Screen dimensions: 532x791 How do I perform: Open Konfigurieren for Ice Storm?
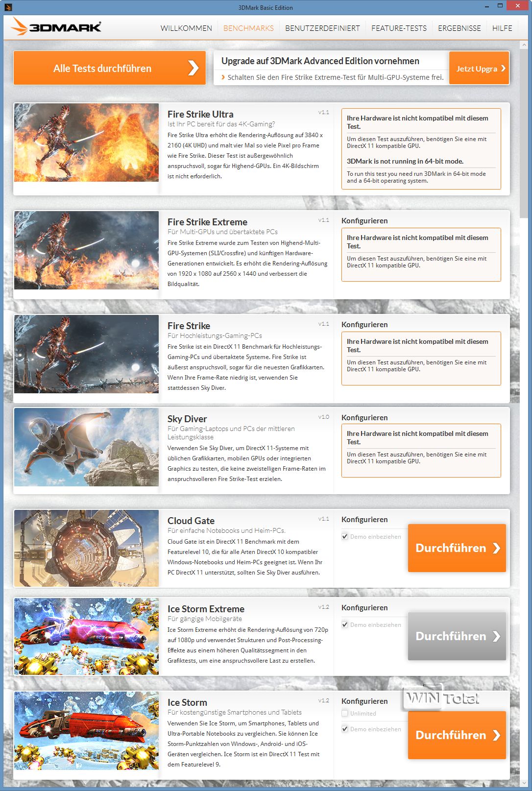364,701
